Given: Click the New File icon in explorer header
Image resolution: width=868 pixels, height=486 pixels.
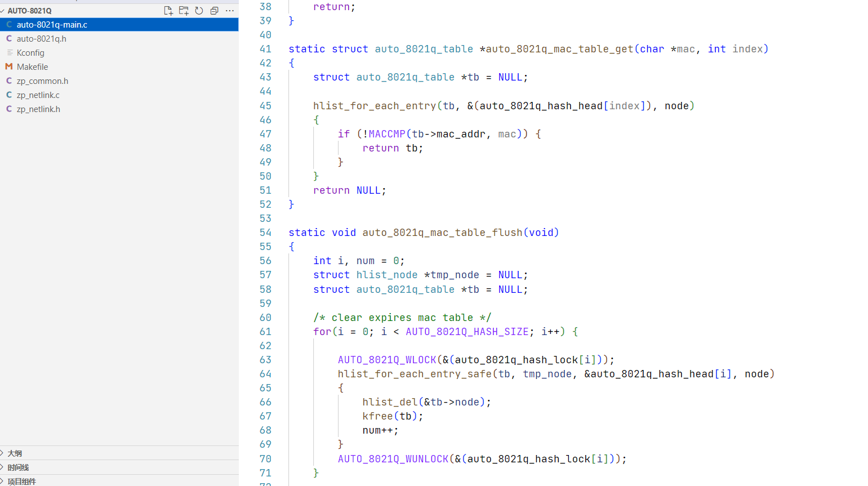Looking at the screenshot, I should click(168, 11).
